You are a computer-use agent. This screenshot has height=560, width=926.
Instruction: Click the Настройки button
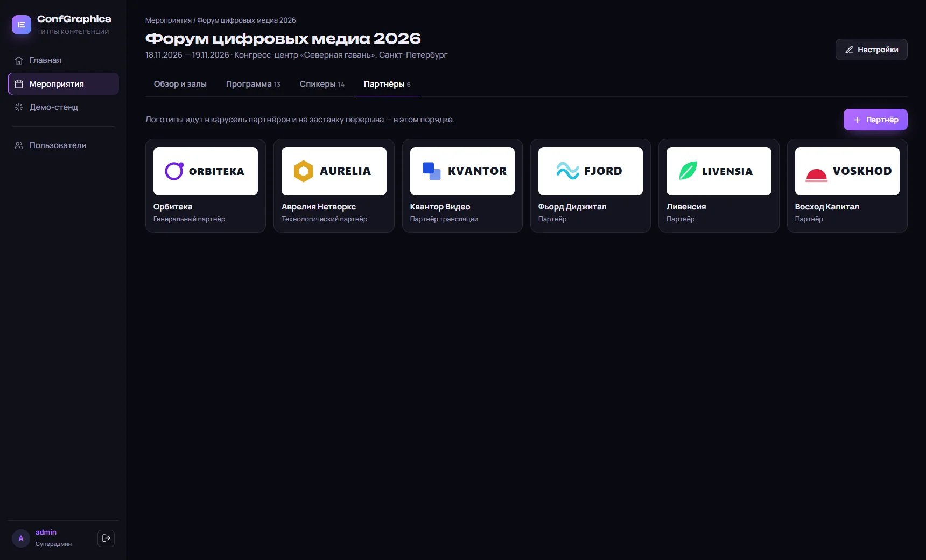(x=871, y=50)
